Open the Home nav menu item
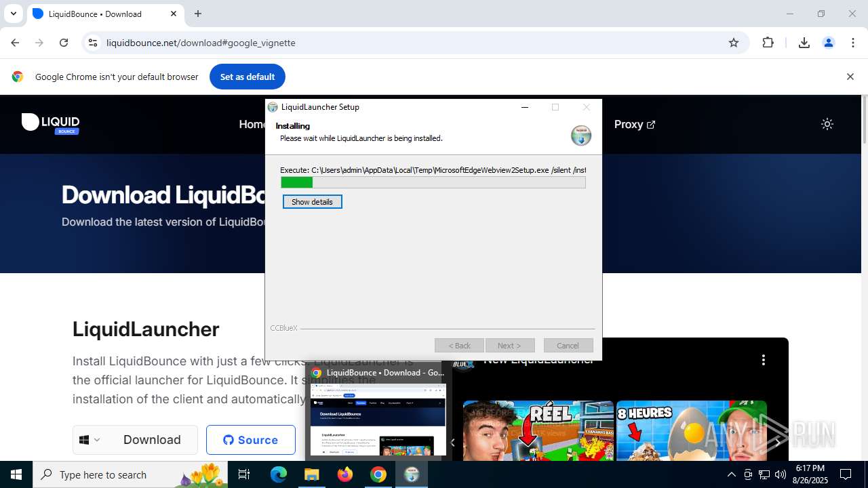 point(252,124)
